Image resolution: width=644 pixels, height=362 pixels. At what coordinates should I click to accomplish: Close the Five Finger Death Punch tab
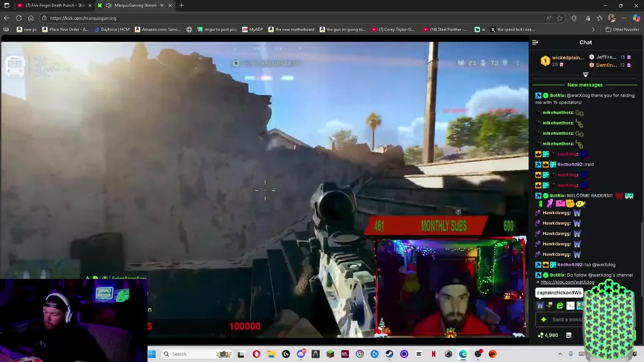click(90, 6)
